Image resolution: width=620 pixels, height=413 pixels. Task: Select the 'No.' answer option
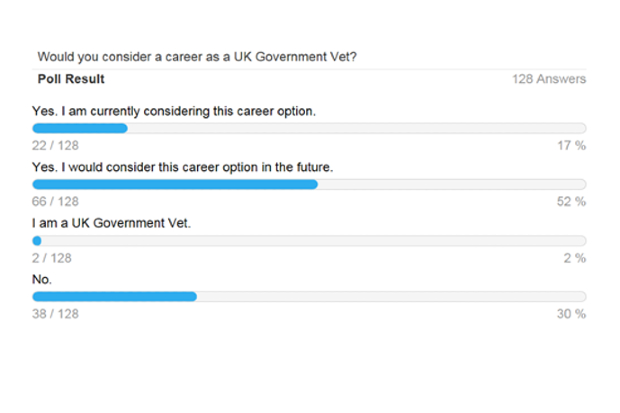click(x=42, y=280)
